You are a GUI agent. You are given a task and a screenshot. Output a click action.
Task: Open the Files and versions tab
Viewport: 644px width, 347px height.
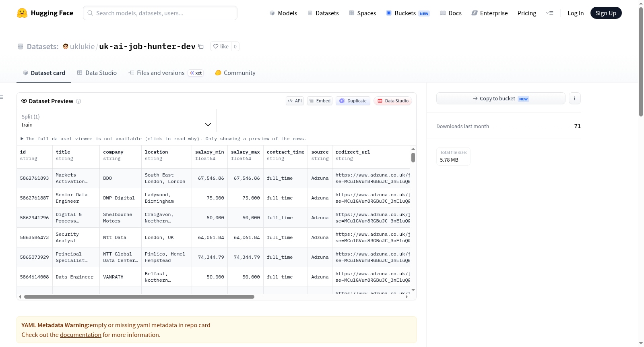[x=165, y=73]
